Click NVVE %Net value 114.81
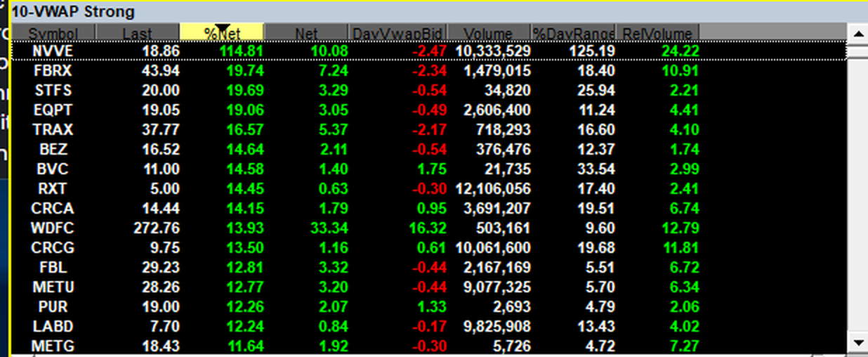The image size is (868, 357). click(x=240, y=51)
